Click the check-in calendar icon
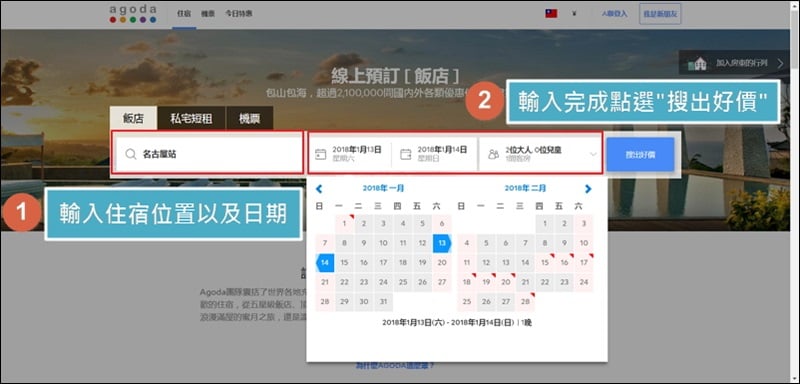The height and width of the screenshot is (384, 800). click(x=320, y=154)
